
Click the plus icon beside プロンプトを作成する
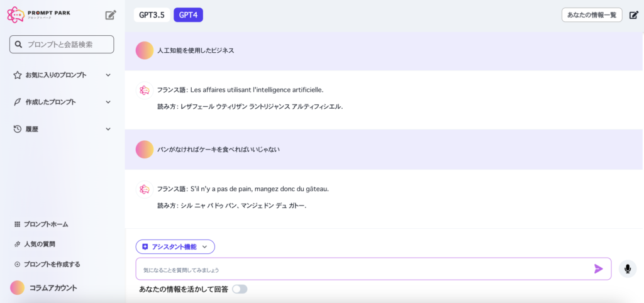[x=17, y=265]
